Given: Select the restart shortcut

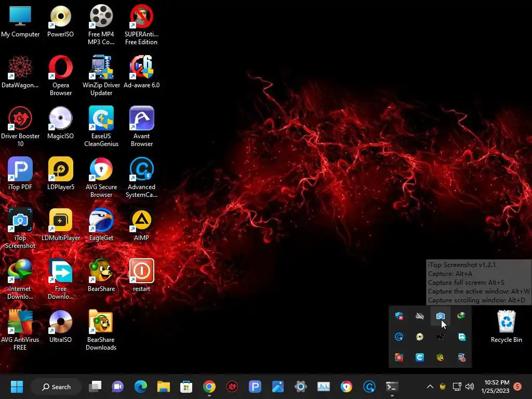Looking at the screenshot, I should click(141, 276).
